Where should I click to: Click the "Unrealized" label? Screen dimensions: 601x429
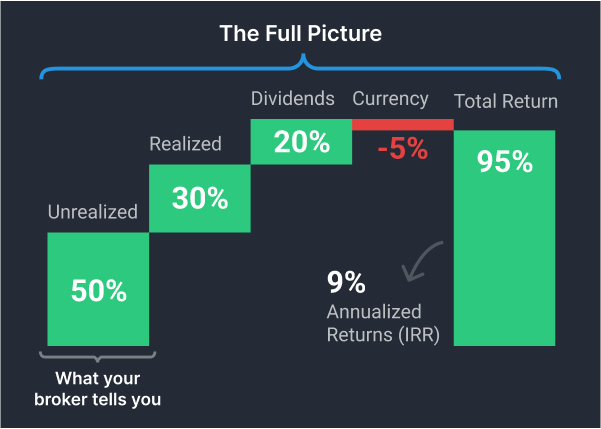tap(90, 212)
